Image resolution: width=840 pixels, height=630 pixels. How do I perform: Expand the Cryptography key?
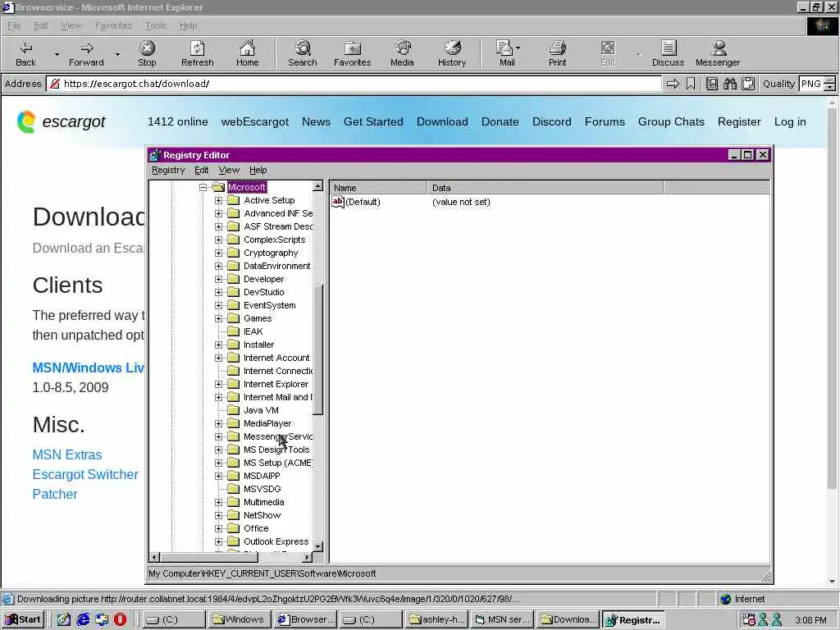(218, 253)
